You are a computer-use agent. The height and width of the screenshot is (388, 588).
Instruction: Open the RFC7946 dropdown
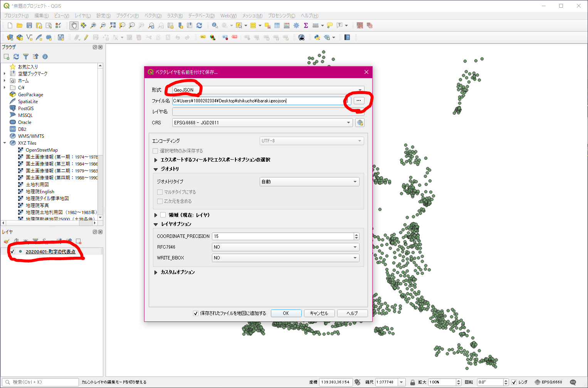(286, 247)
